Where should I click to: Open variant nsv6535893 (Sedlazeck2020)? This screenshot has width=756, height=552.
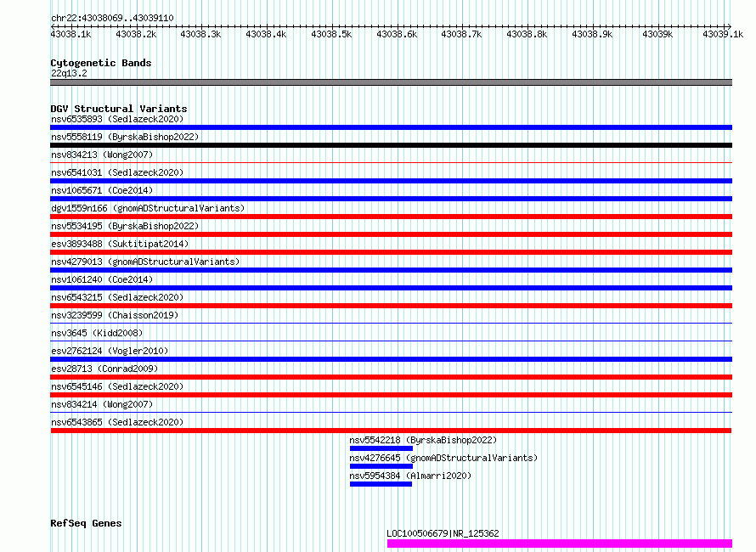pyautogui.click(x=117, y=119)
